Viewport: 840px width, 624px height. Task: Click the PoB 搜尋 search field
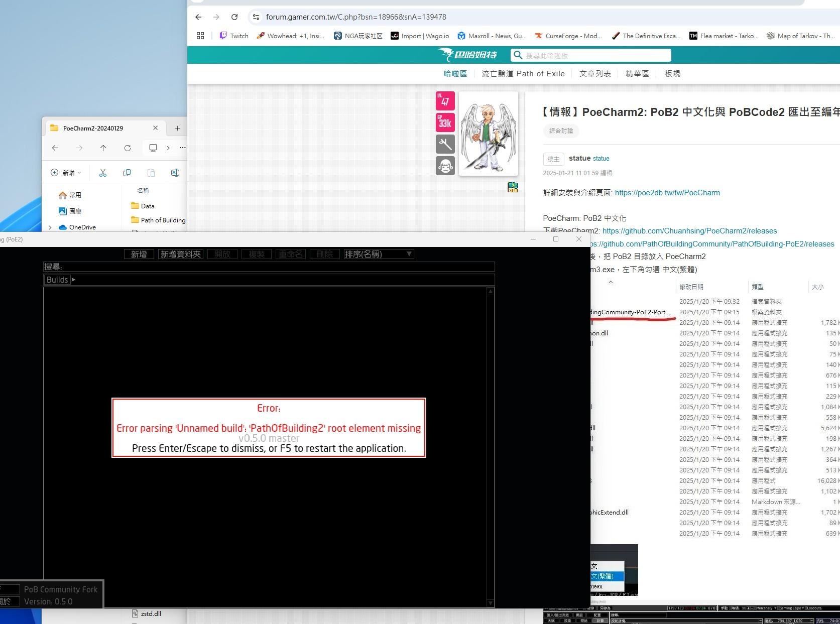(269, 267)
